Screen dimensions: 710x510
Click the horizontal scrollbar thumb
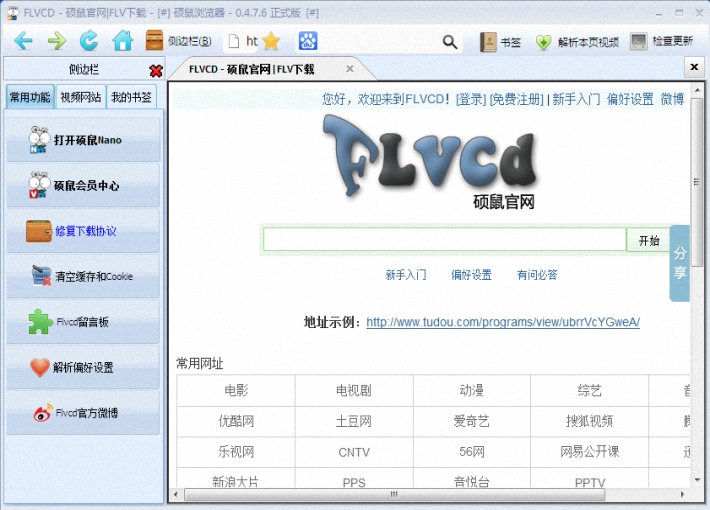(x=394, y=495)
